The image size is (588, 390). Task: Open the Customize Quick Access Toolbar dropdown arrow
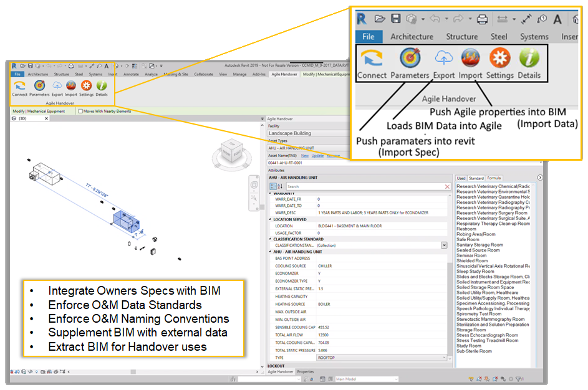(x=161, y=66)
